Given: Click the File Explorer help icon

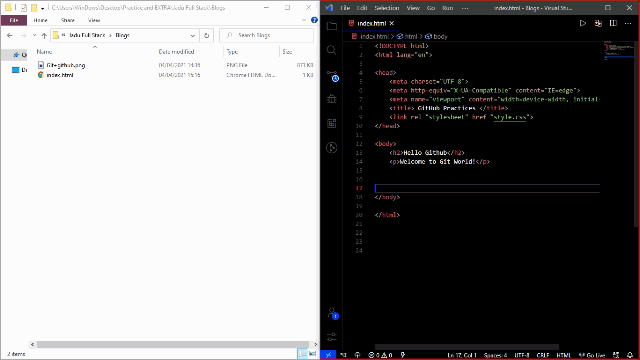Looking at the screenshot, I should (314, 20).
